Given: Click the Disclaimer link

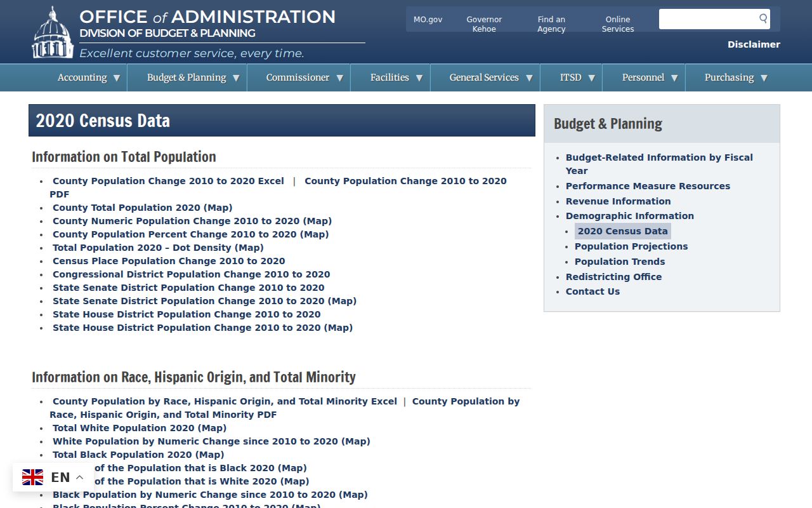Looking at the screenshot, I should (x=754, y=44).
